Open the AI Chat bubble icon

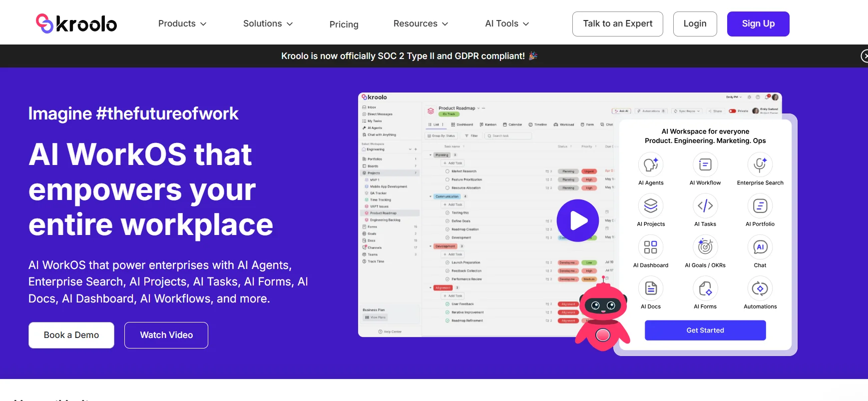[x=760, y=247]
